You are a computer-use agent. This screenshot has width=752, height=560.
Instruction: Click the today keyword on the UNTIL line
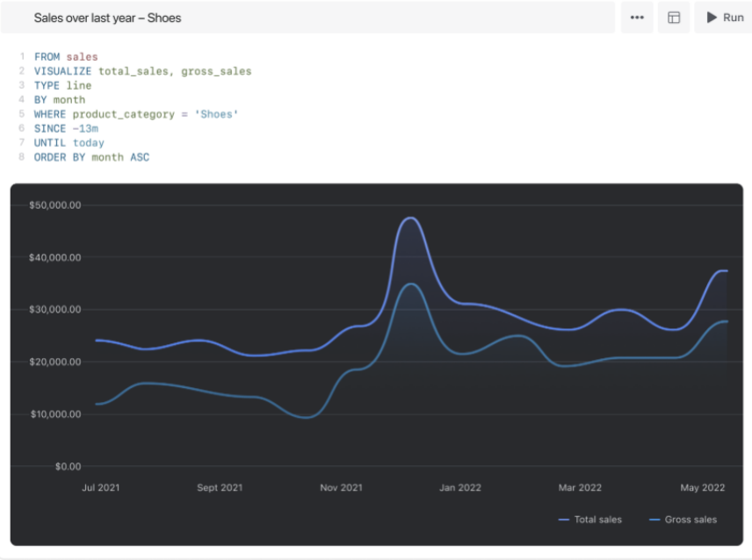(89, 142)
